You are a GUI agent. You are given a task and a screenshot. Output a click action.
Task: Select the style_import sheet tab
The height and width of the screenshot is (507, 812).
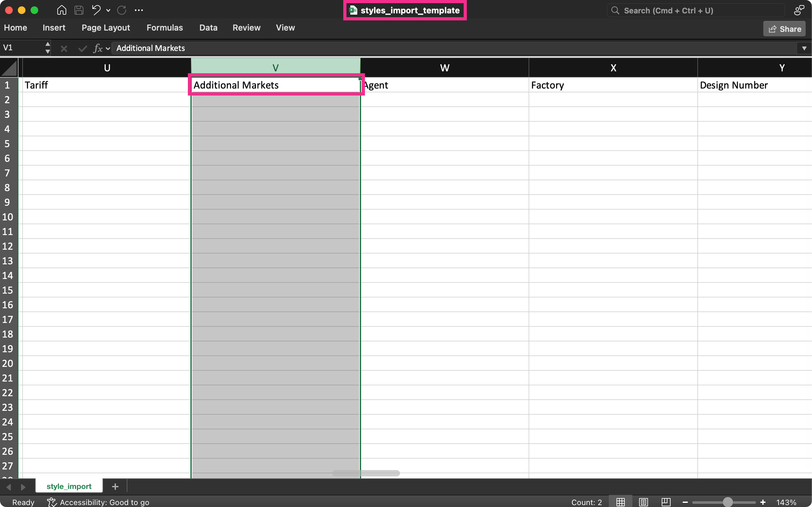[x=69, y=486]
